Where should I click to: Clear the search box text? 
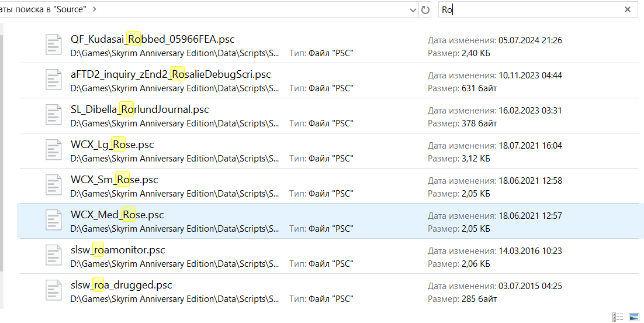627,9
